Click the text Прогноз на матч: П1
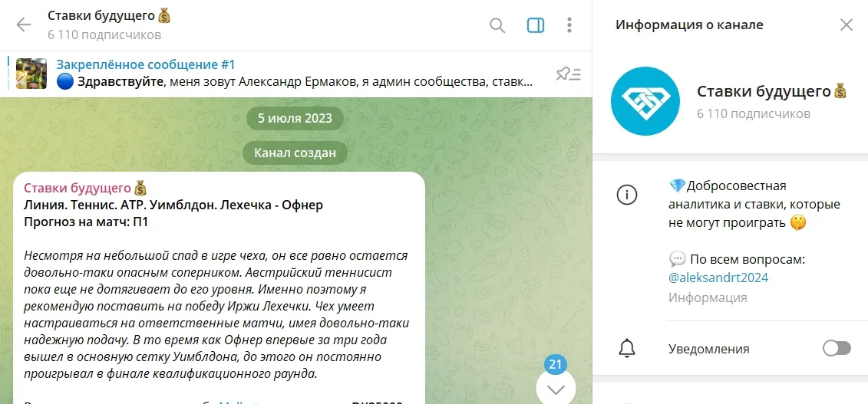The width and height of the screenshot is (868, 404). 86,222
